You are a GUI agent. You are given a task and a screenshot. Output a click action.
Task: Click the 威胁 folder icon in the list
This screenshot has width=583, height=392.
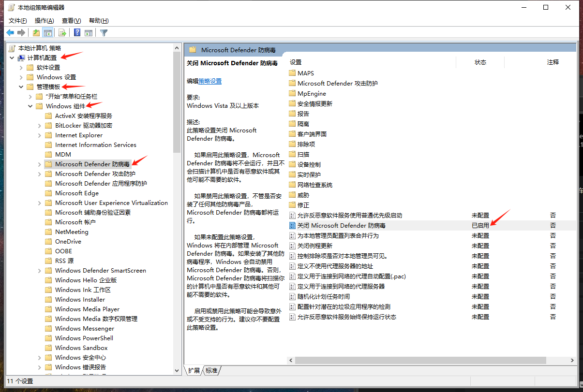coord(292,195)
